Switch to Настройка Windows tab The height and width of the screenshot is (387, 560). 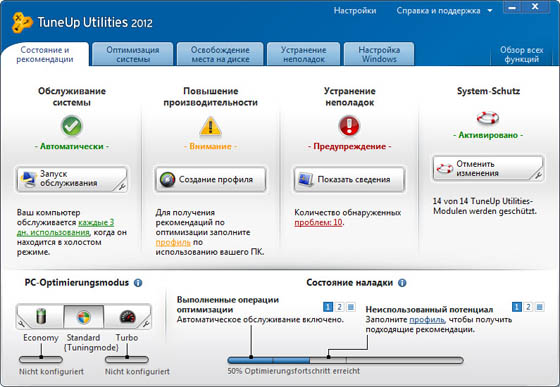(379, 54)
